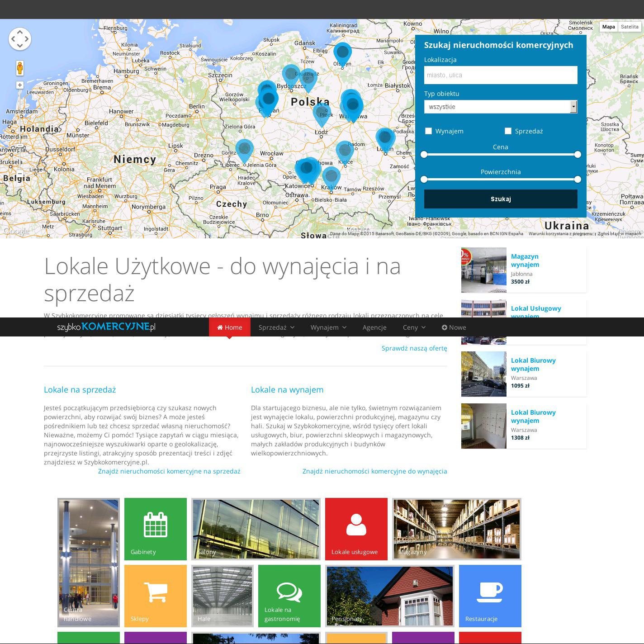
Task: Zoom out the map with minus button
Action: click(x=20, y=174)
